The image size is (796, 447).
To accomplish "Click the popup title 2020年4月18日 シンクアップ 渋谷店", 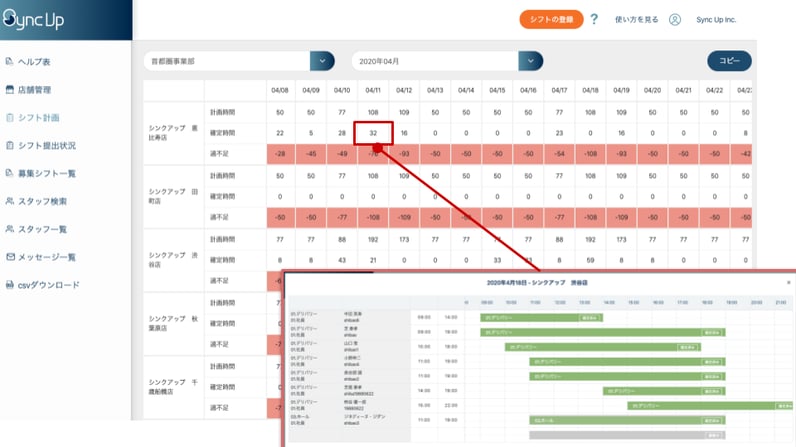I will click(537, 283).
